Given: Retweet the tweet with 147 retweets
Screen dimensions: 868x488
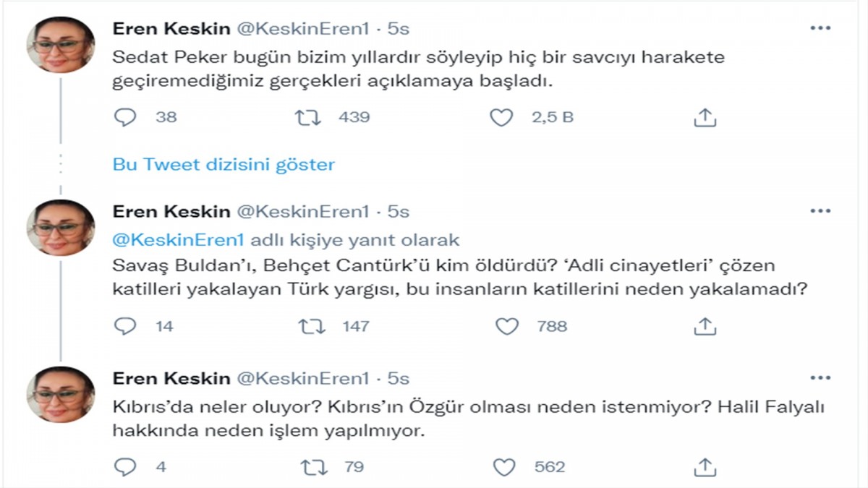Looking at the screenshot, I should [312, 326].
